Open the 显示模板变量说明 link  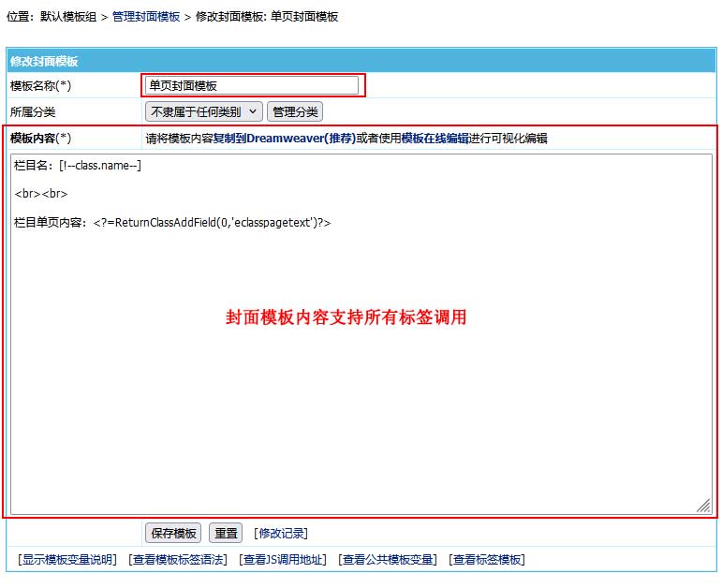pyautogui.click(x=67, y=560)
